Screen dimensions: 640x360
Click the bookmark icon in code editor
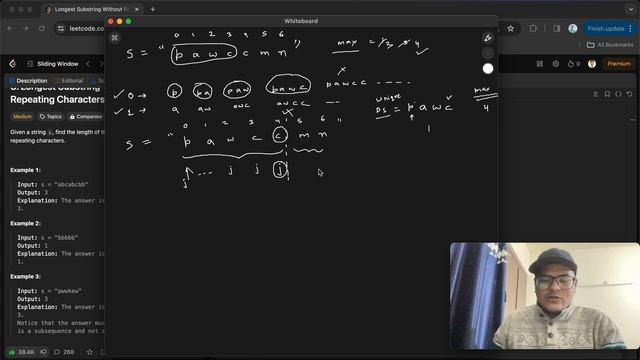607,94
